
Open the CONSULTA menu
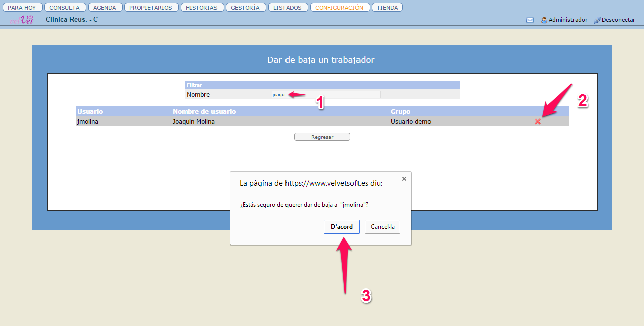click(64, 8)
